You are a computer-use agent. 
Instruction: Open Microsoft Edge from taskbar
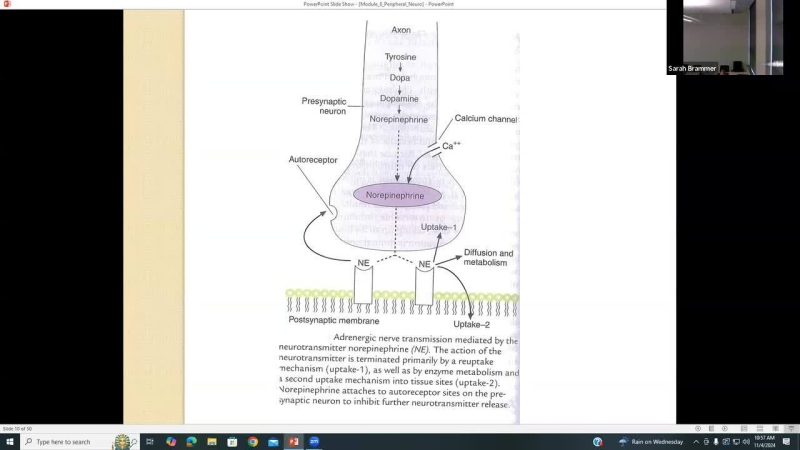point(191,441)
